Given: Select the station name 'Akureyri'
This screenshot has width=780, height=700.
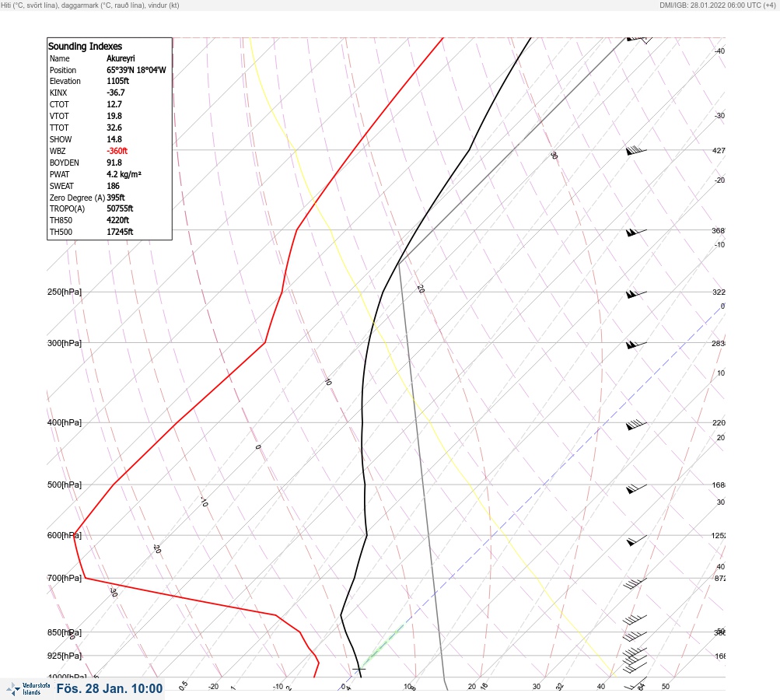Looking at the screenshot, I should (x=121, y=58).
